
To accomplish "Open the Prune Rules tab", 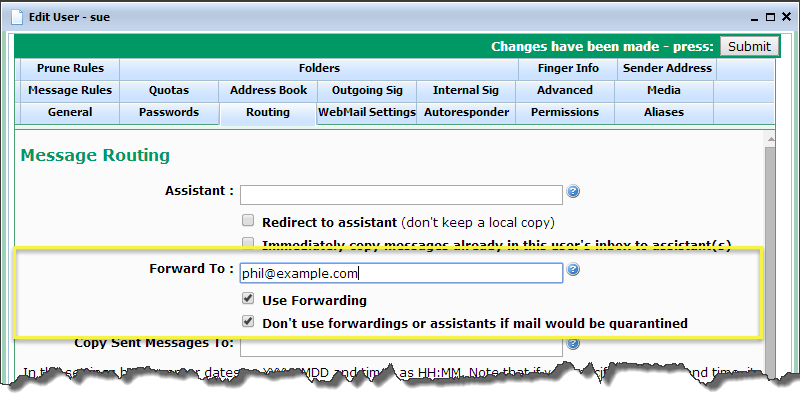I will tap(70, 68).
